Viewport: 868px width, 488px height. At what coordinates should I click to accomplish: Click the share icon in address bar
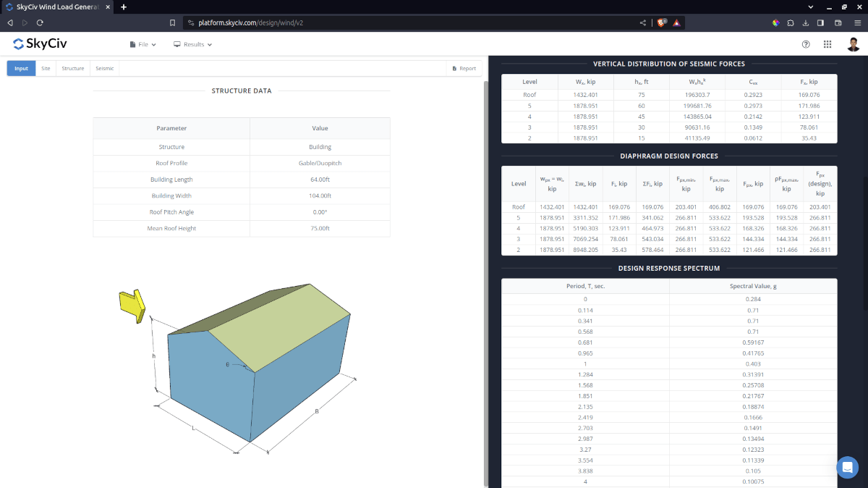(643, 22)
